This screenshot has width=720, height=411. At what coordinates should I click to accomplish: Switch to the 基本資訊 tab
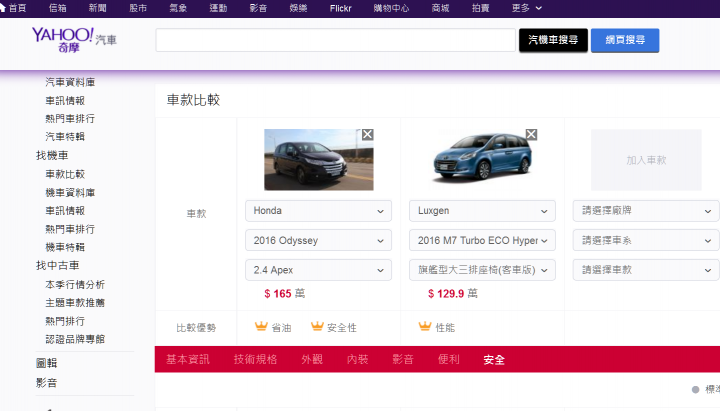[x=188, y=360]
